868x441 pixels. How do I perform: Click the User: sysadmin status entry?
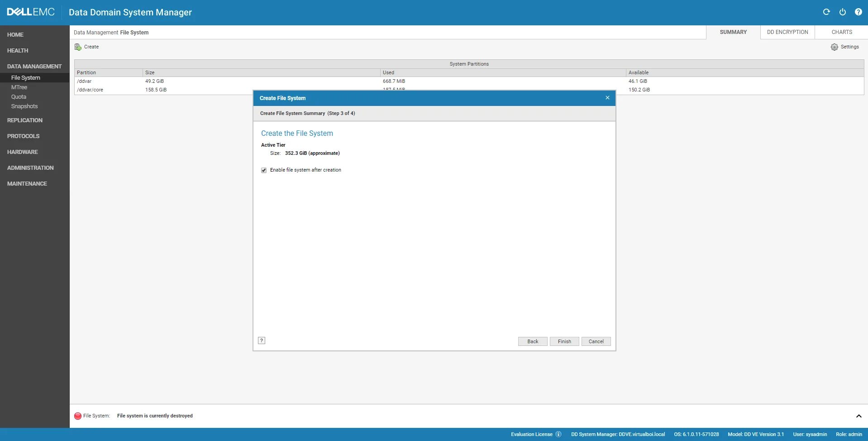pos(810,434)
